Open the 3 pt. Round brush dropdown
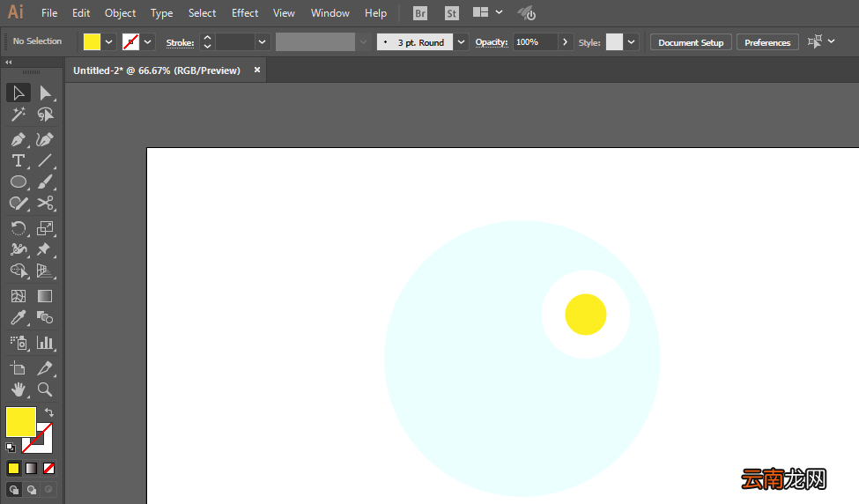 [x=462, y=42]
